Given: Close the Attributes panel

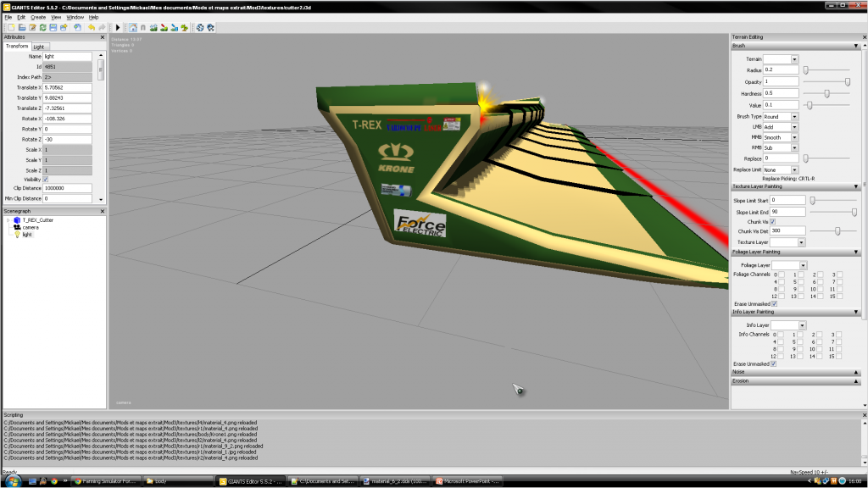Looking at the screenshot, I should [x=103, y=37].
